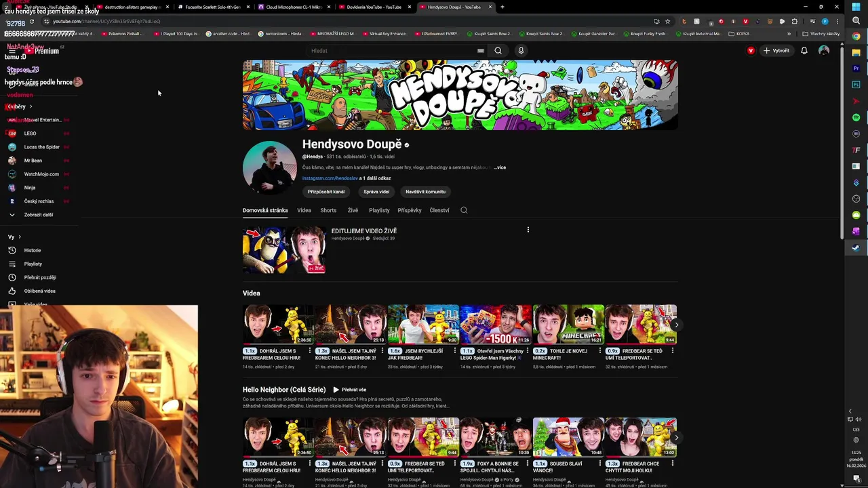Bookmark this page with the star icon

[667, 21]
